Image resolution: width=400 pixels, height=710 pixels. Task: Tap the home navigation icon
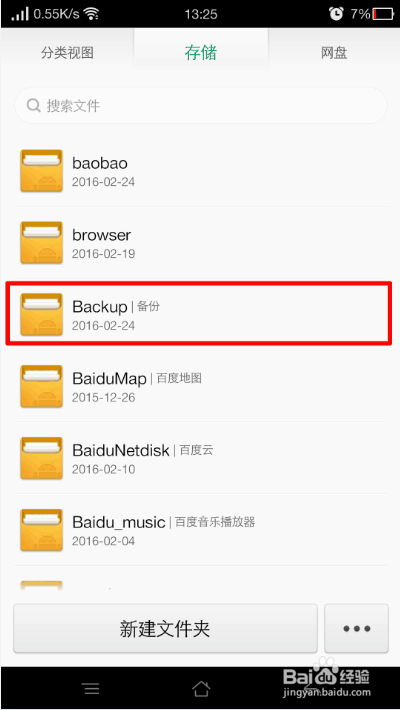(201, 689)
